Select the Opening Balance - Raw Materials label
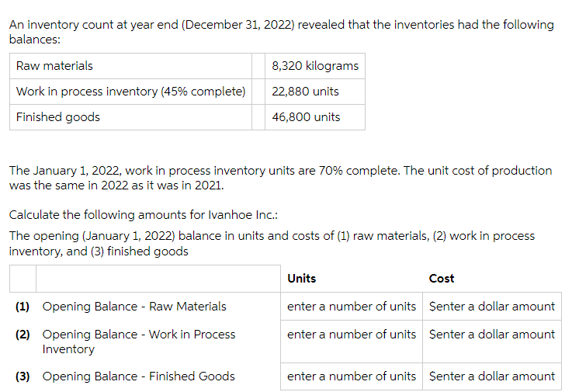The width and height of the screenshot is (579, 392). pos(134,307)
